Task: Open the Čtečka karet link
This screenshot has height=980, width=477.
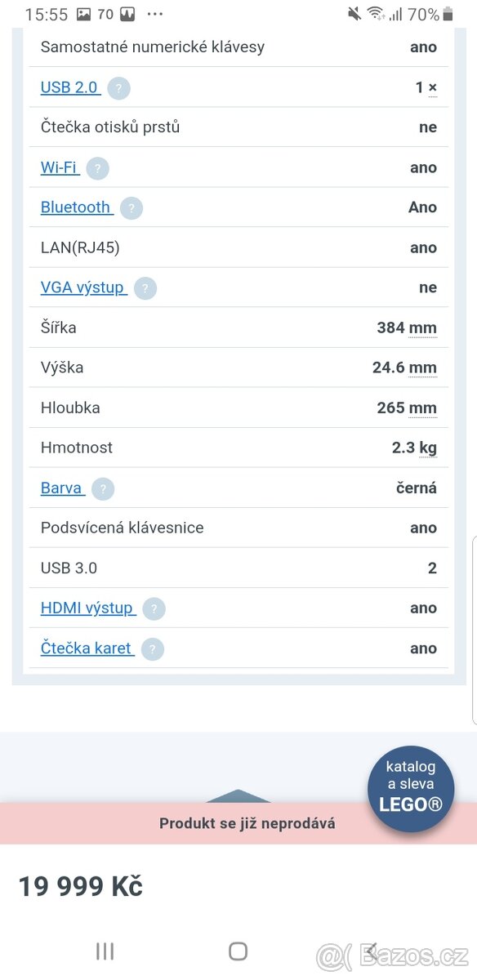Action: (87, 648)
